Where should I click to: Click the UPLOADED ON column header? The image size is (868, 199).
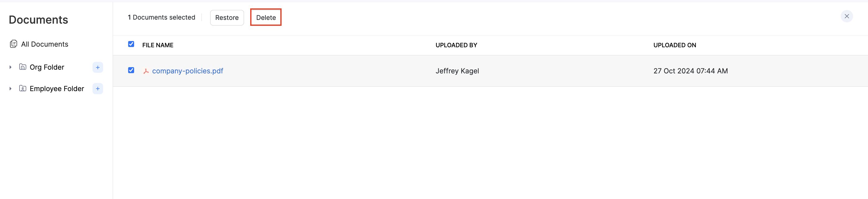click(675, 45)
